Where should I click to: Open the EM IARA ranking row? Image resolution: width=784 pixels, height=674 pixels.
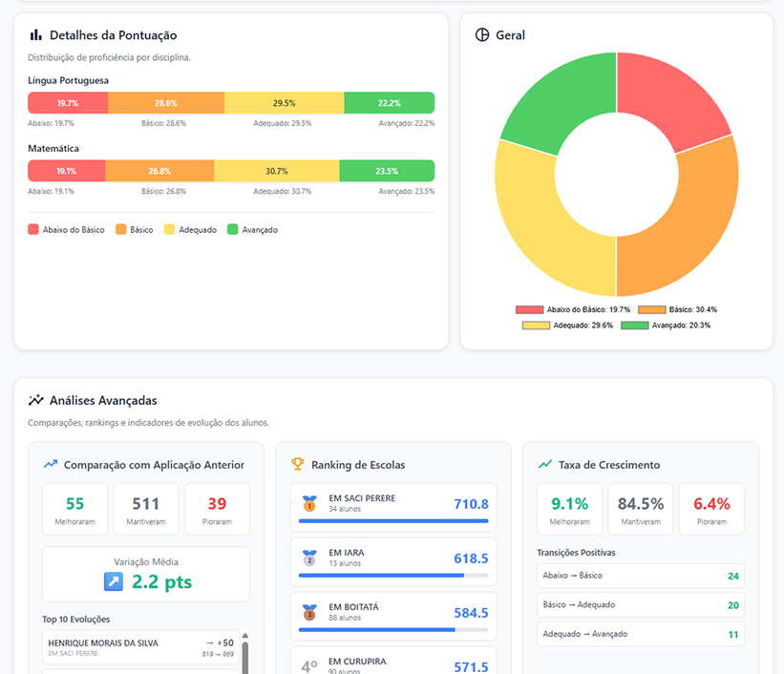393,561
